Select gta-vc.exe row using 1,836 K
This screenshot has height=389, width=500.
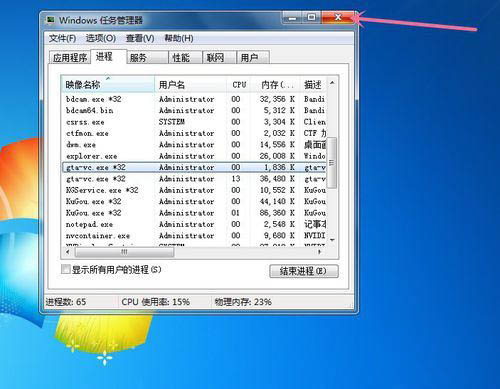(194, 167)
